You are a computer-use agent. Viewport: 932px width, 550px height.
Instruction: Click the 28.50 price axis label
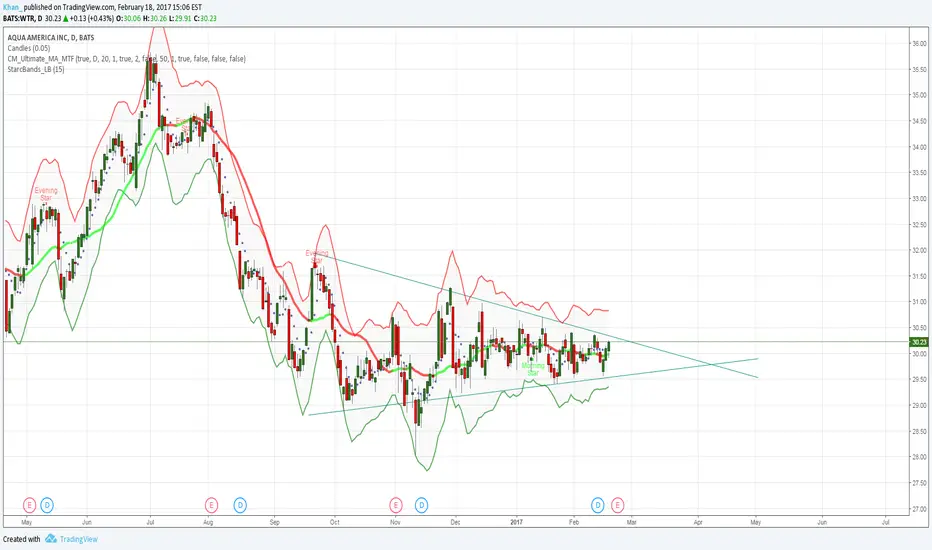(x=919, y=432)
